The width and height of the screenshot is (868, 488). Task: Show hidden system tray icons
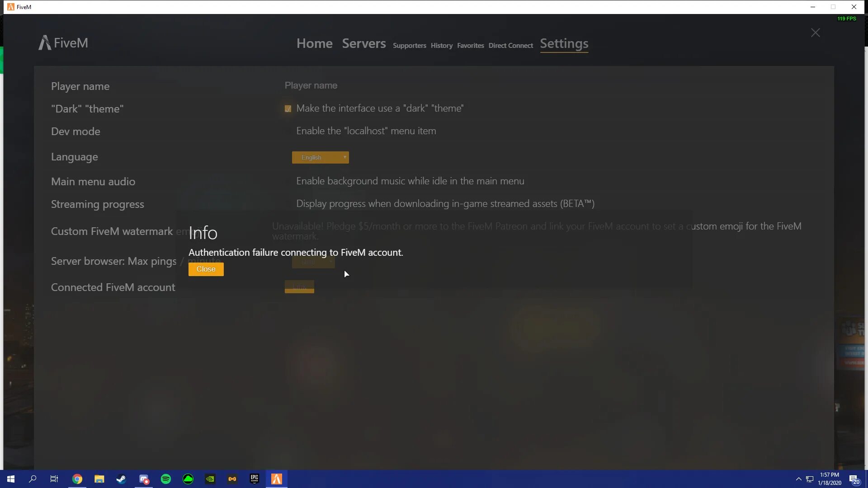tap(798, 479)
